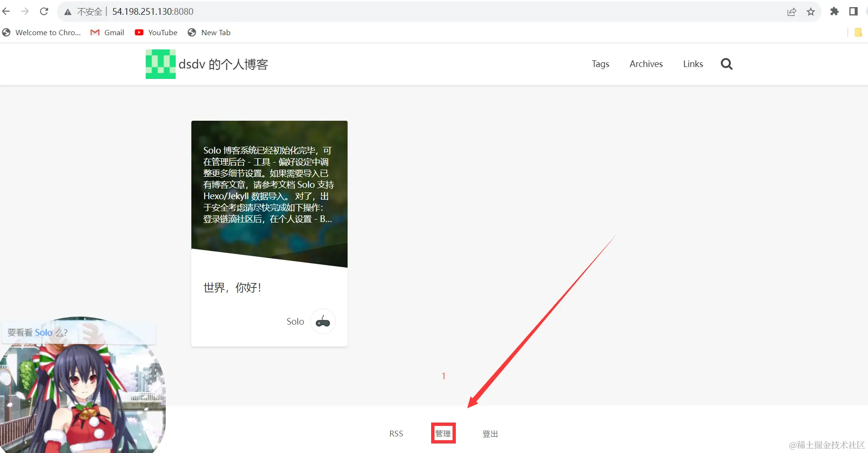
Task: Open the article titled 世界，你好!
Action: click(x=232, y=288)
